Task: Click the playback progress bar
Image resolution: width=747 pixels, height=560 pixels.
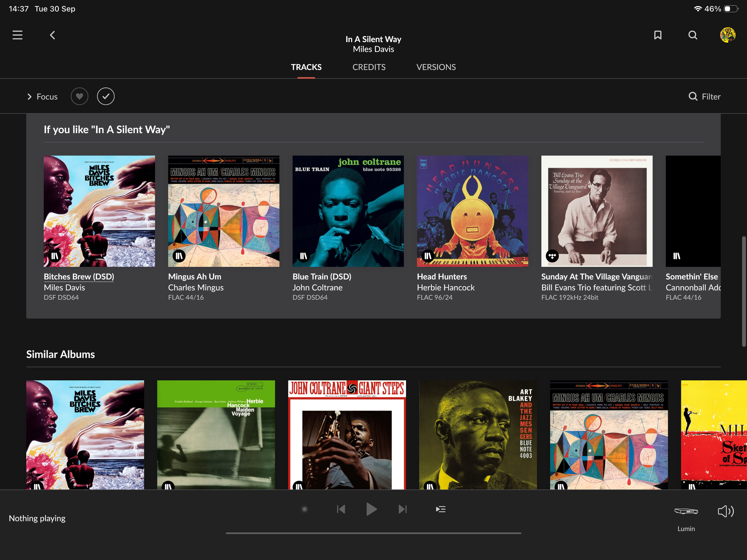Action: click(x=373, y=533)
